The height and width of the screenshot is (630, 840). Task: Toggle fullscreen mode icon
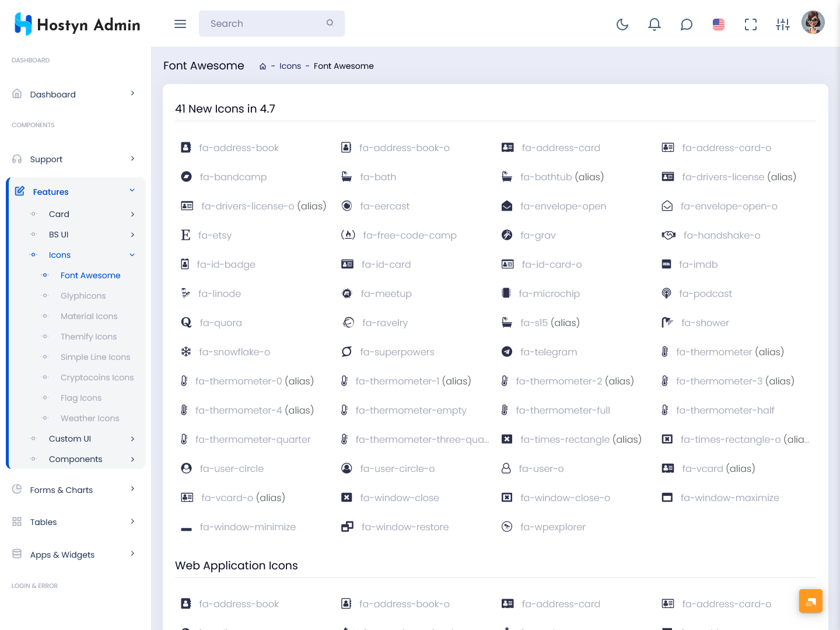coord(751,24)
